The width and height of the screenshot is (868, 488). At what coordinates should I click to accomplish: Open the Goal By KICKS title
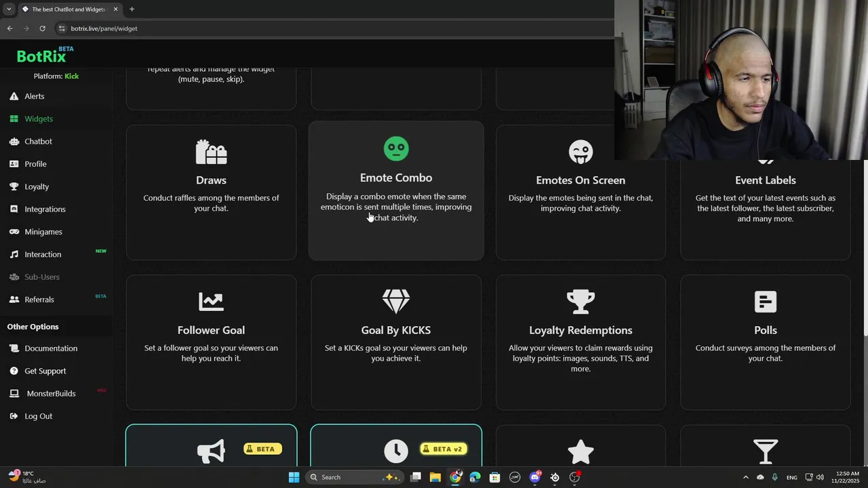(396, 330)
